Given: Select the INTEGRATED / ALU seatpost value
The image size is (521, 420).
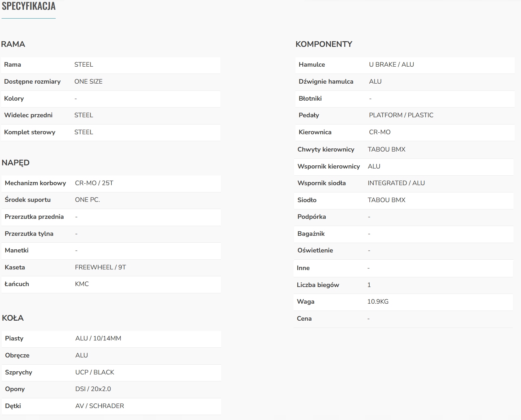Looking at the screenshot, I should point(396,183).
